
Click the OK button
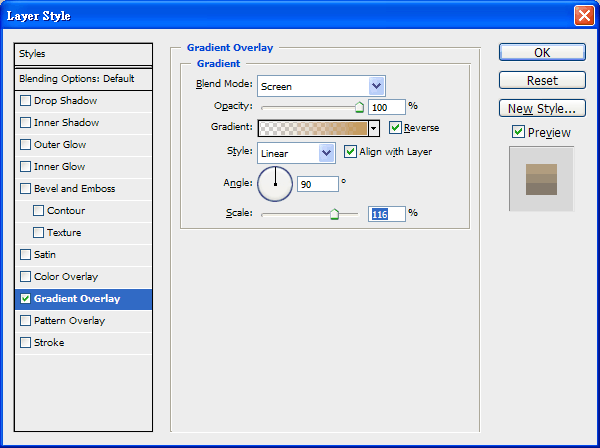542,52
